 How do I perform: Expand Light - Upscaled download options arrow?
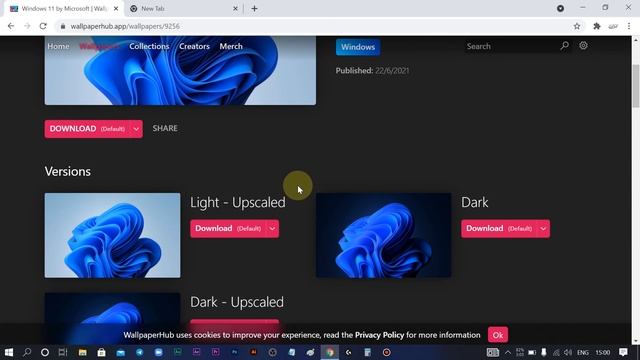272,229
